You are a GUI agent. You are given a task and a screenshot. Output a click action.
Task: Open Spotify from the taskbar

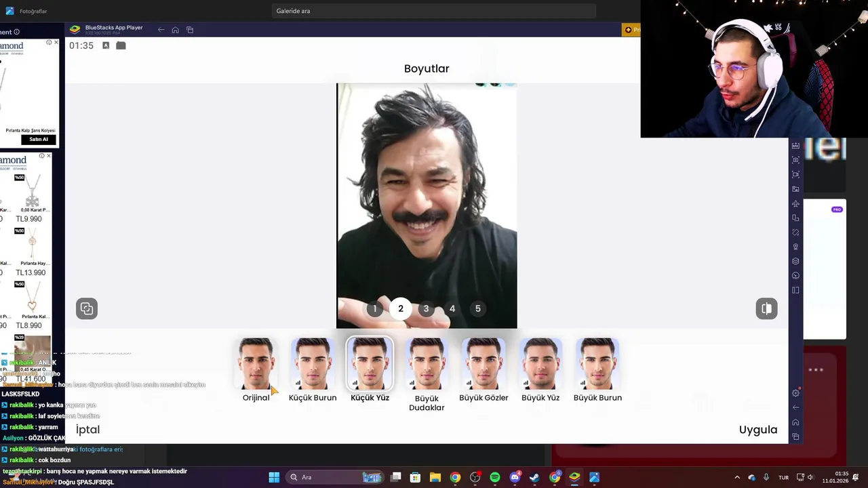tap(495, 477)
